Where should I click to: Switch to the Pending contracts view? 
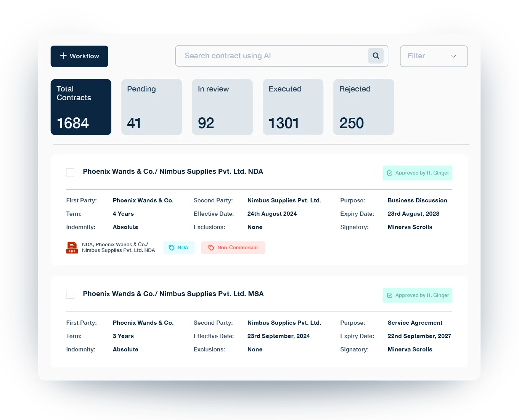(x=151, y=107)
